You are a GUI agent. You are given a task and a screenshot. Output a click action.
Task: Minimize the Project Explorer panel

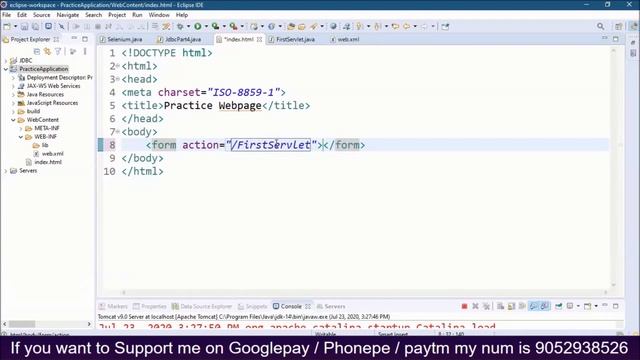click(74, 39)
